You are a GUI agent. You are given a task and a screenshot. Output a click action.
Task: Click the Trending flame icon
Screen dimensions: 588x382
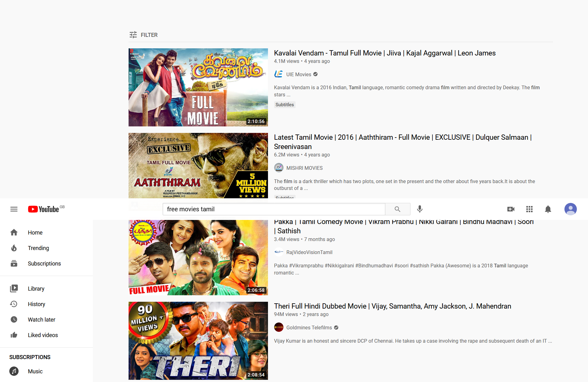coord(14,248)
